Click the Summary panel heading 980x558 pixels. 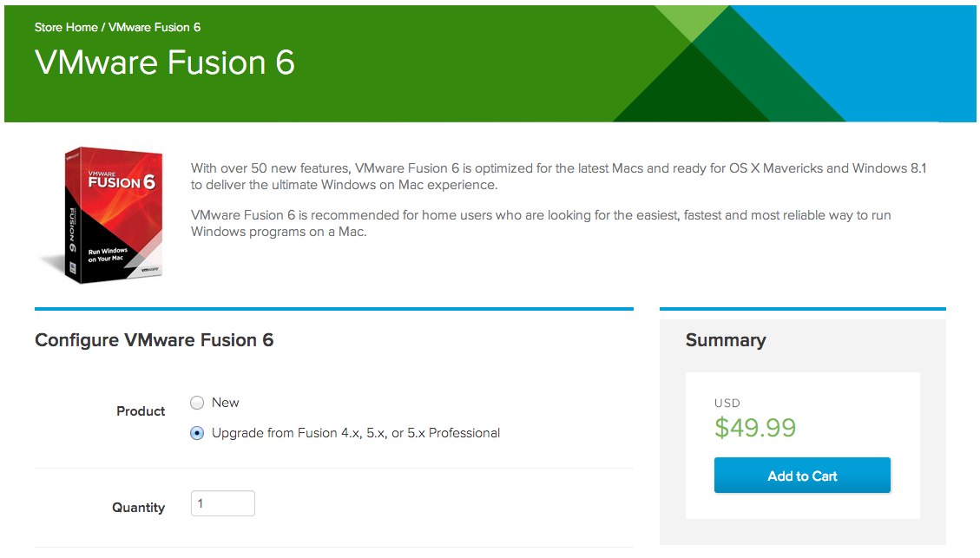(726, 340)
